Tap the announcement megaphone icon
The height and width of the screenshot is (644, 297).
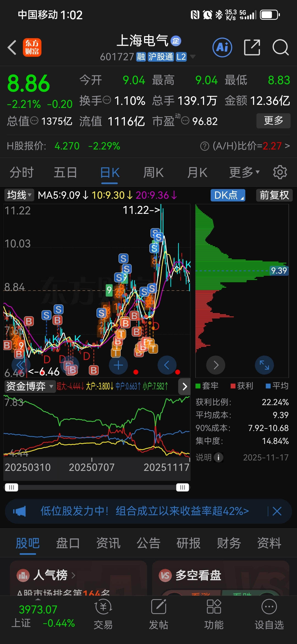point(19,511)
